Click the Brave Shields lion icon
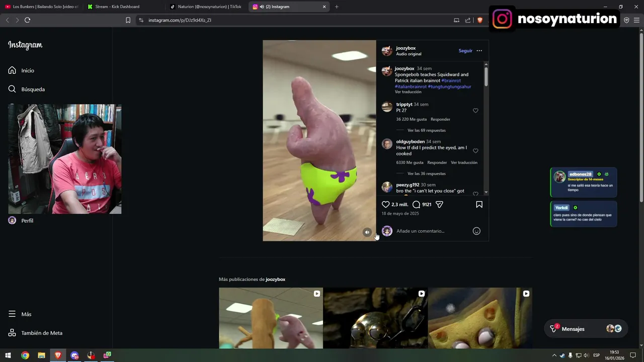Viewport: 644px width, 362px height. coord(479,20)
